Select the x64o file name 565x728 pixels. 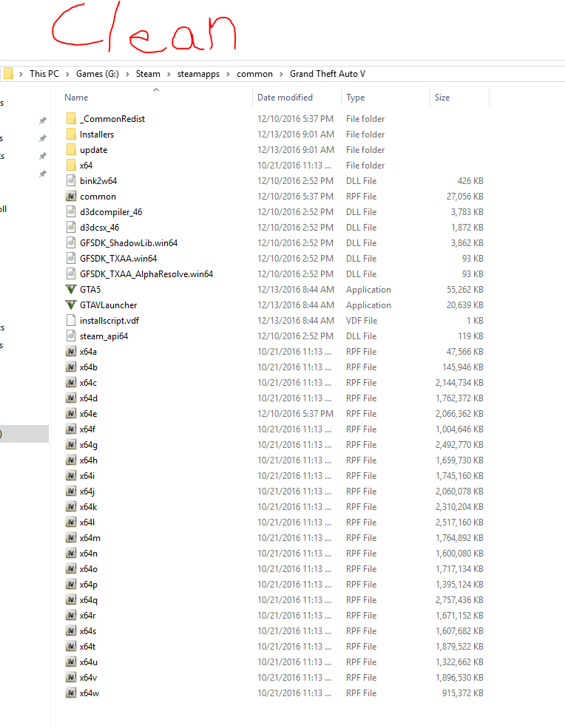click(88, 569)
